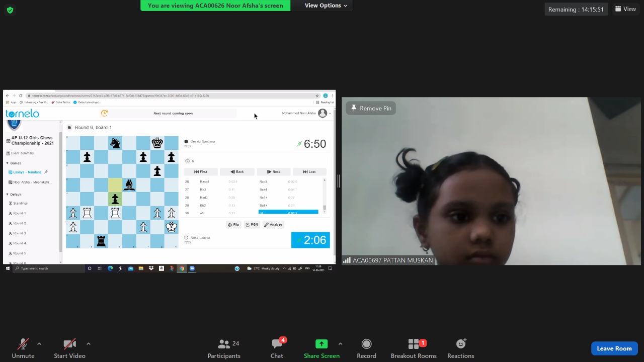Start recording with the Record button
This screenshot has height=362, width=644.
pyautogui.click(x=366, y=348)
